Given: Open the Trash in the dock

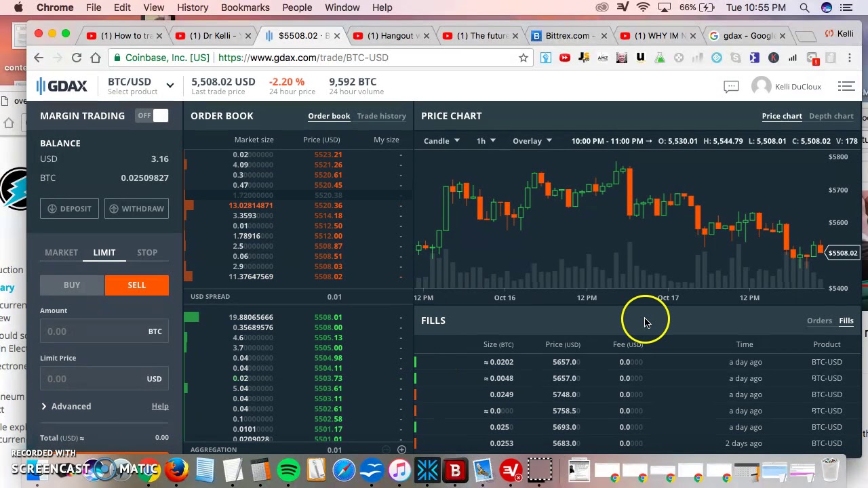Looking at the screenshot, I should 831,469.
